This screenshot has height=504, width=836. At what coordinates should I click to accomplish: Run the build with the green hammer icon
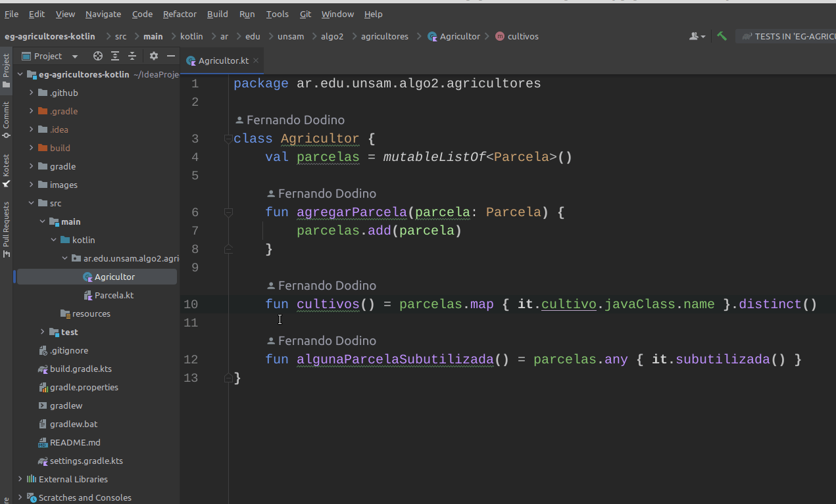[x=721, y=36]
